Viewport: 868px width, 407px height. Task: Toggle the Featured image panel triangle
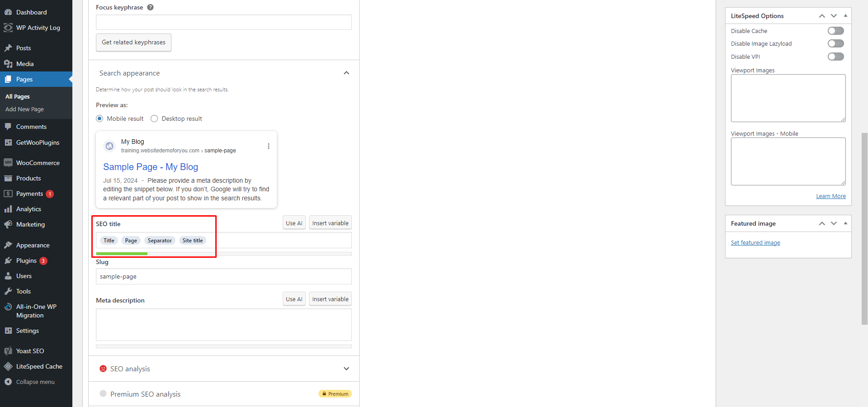845,223
